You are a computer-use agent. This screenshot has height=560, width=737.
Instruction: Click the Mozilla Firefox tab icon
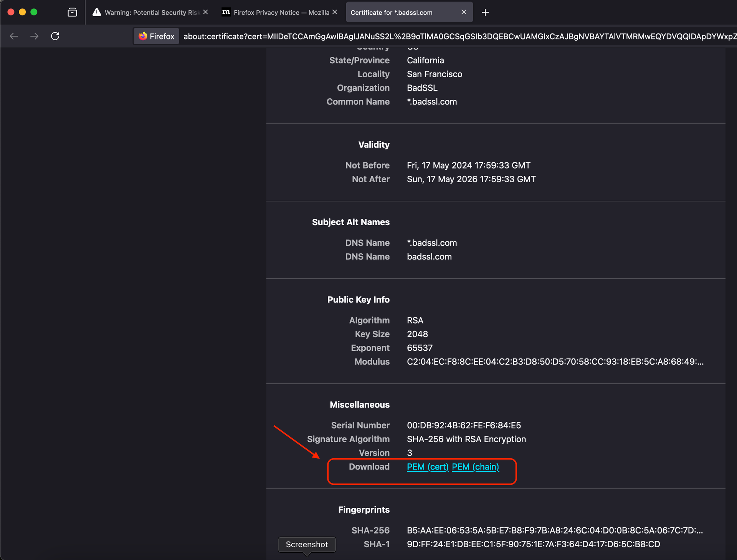(x=226, y=12)
